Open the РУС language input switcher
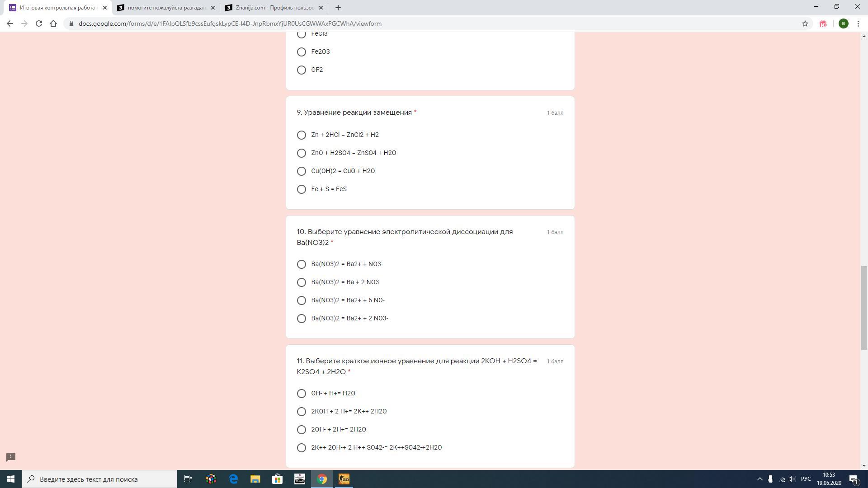 click(806, 479)
